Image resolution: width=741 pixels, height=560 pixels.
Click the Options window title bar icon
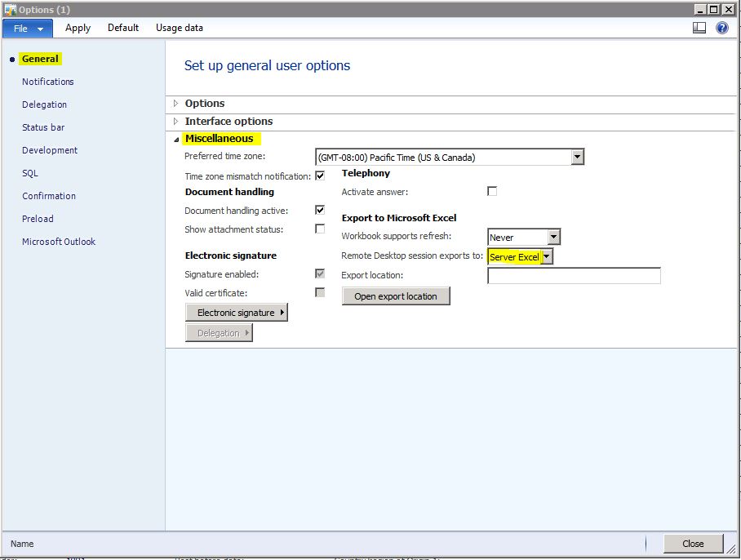pyautogui.click(x=10, y=9)
